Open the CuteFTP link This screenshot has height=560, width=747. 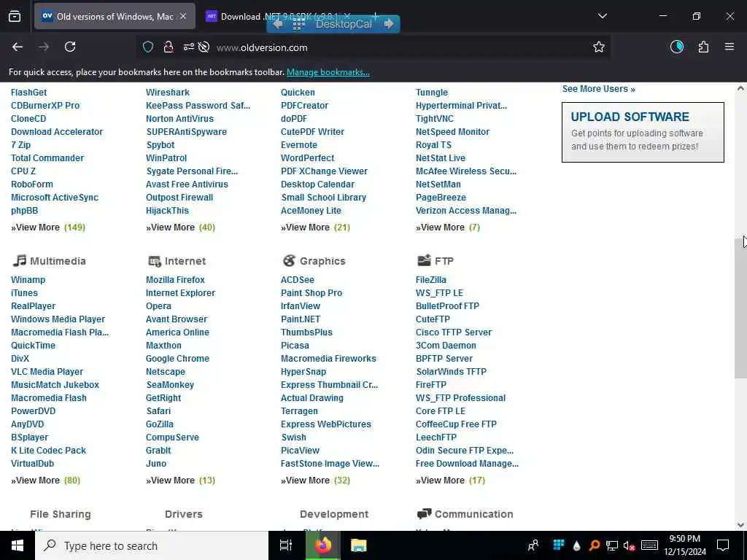(x=433, y=319)
